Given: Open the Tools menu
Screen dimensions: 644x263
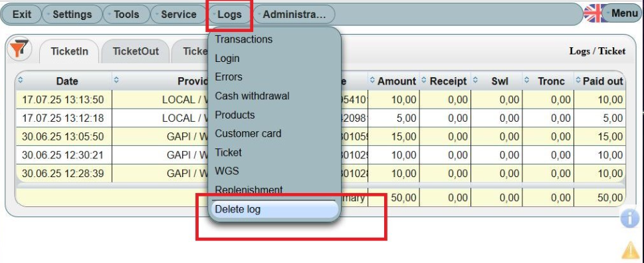Looking at the screenshot, I should click(x=126, y=15).
